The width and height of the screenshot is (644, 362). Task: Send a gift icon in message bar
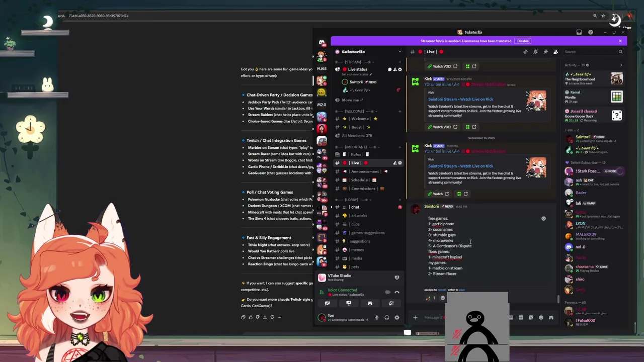[511, 317]
